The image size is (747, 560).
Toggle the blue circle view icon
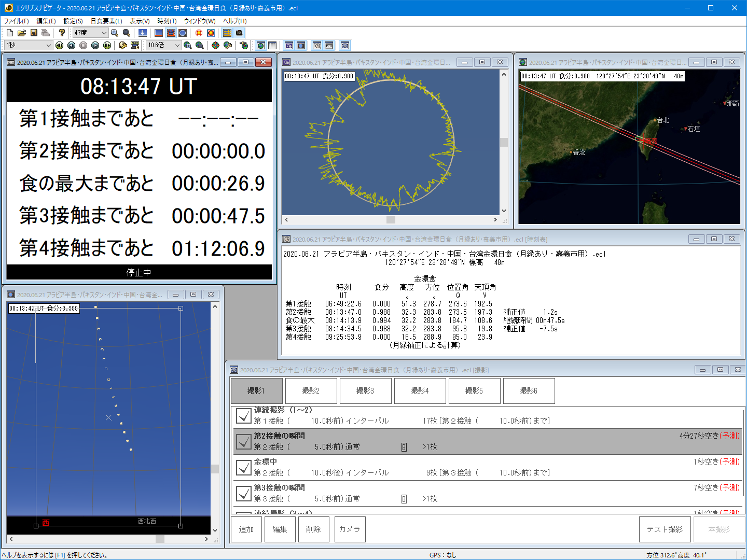(183, 33)
